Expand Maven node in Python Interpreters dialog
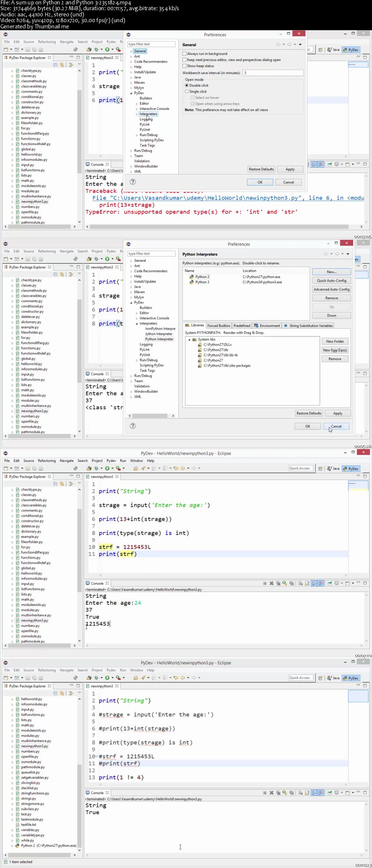Viewport: 372px width, 868px height. point(131,292)
